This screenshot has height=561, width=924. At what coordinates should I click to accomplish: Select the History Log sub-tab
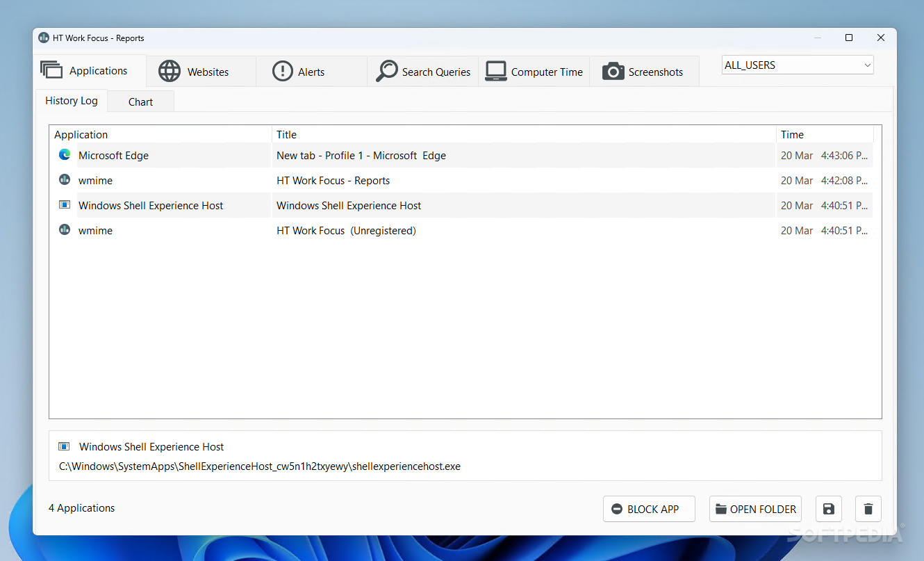[x=72, y=101]
